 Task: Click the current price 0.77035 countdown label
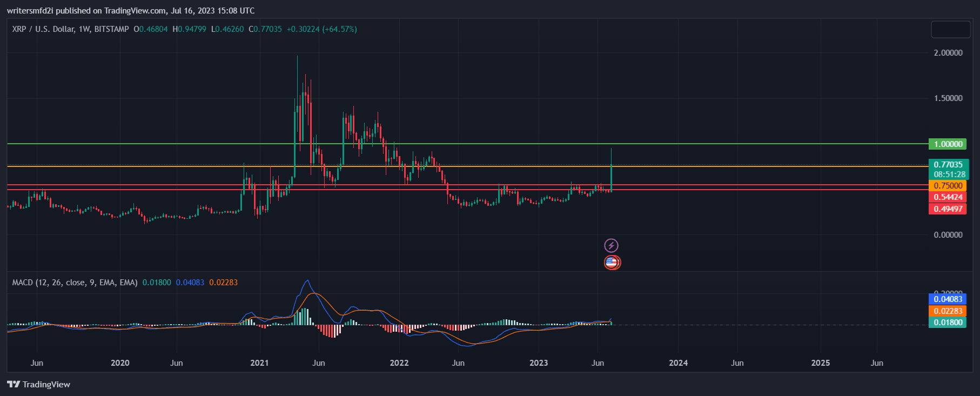tap(948, 169)
